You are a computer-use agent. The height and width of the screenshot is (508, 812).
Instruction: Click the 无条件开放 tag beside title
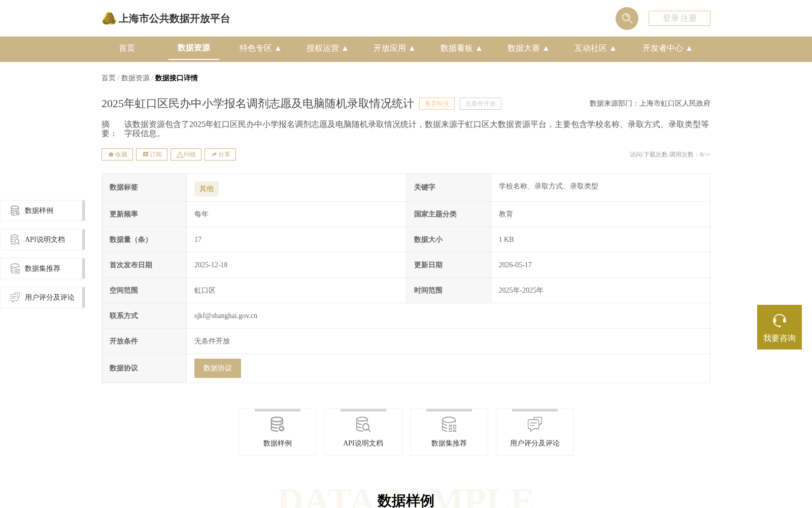[481, 104]
